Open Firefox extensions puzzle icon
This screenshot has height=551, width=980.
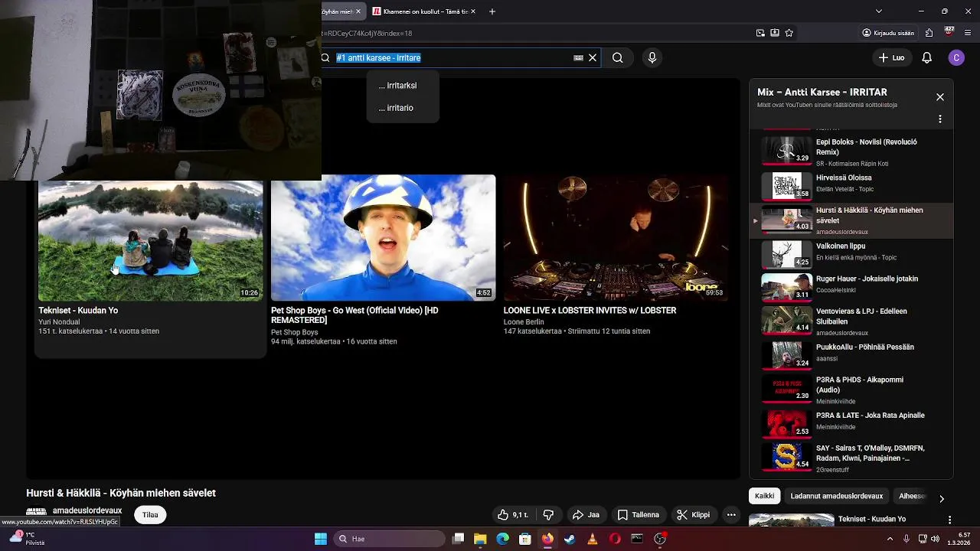coord(929,33)
